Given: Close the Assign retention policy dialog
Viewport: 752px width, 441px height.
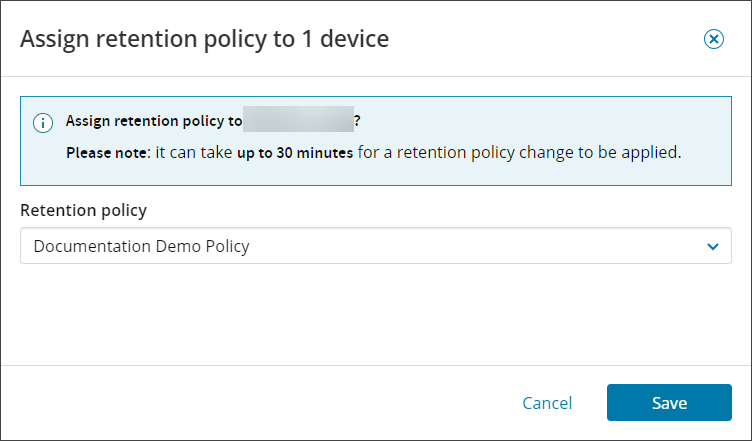Looking at the screenshot, I should 713,39.
